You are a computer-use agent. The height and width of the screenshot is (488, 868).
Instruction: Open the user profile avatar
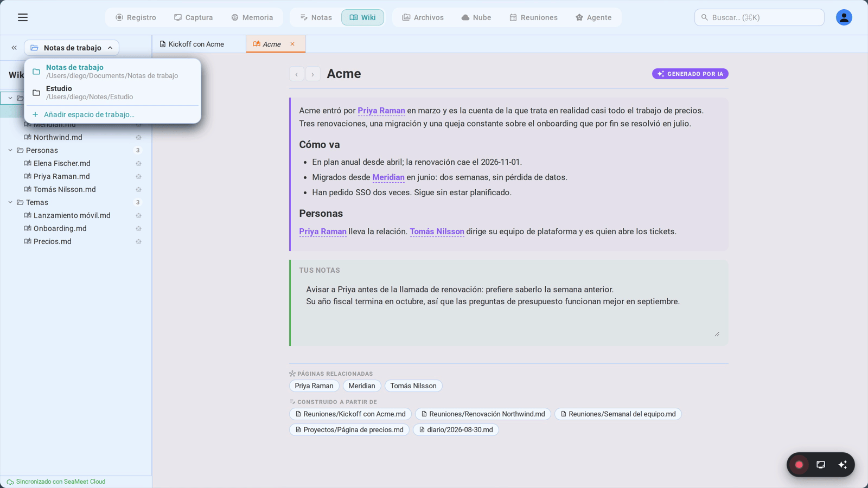coord(844,17)
